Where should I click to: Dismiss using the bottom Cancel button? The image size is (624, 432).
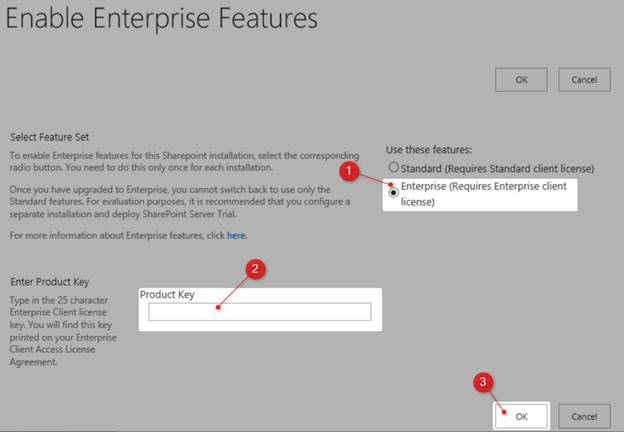tap(584, 416)
